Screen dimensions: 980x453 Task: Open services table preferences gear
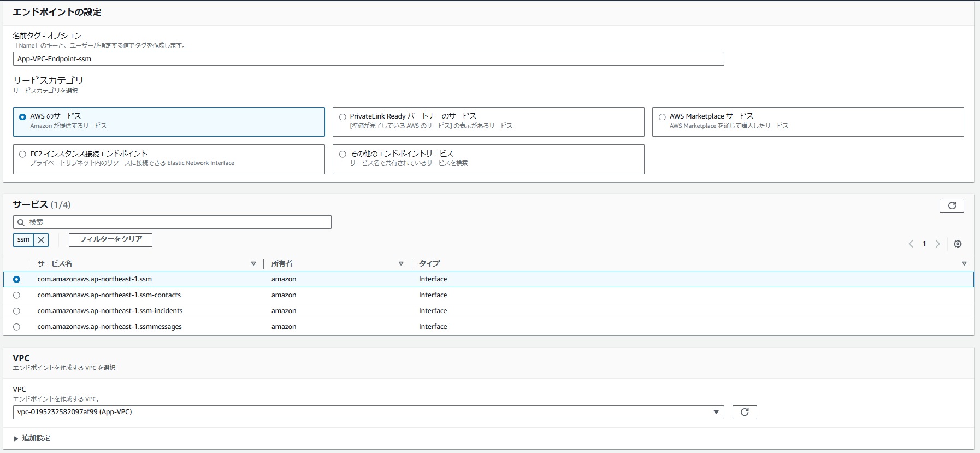958,244
